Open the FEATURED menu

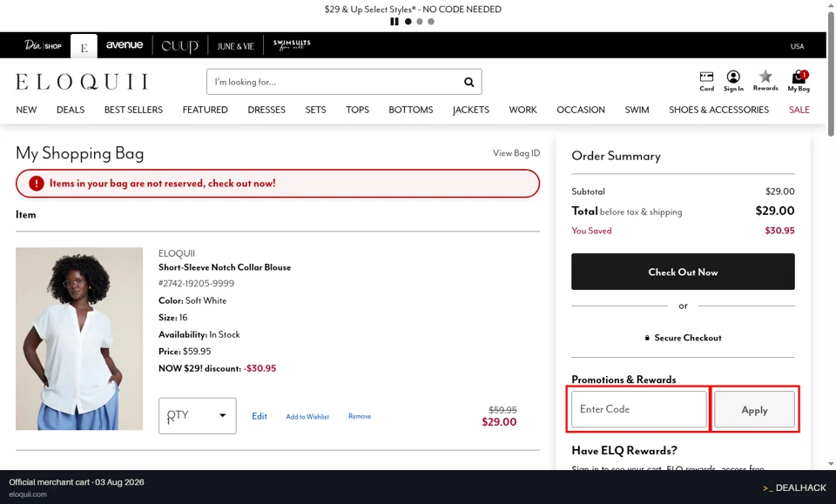[x=205, y=110]
